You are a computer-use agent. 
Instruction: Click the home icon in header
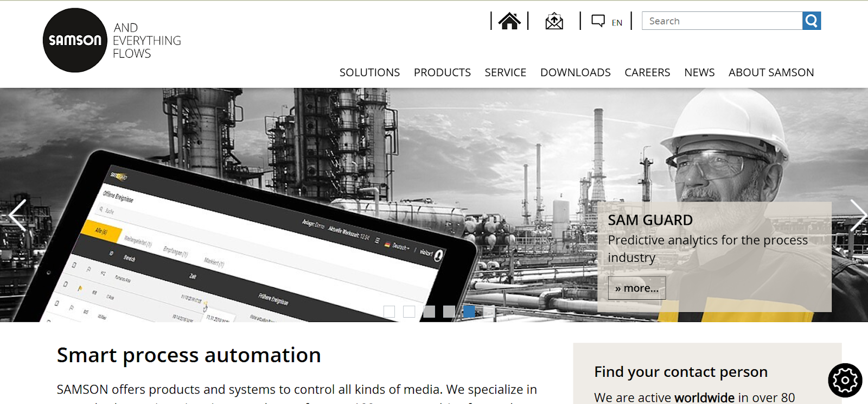click(509, 21)
